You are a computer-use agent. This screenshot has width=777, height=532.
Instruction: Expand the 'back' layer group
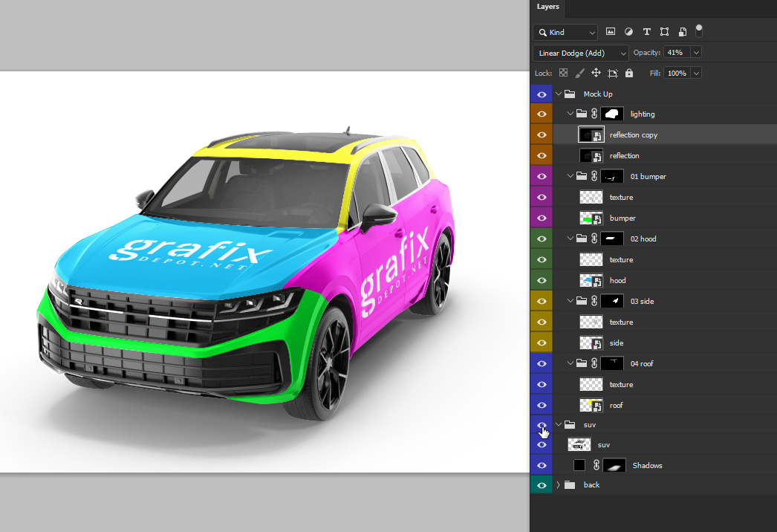click(x=559, y=485)
